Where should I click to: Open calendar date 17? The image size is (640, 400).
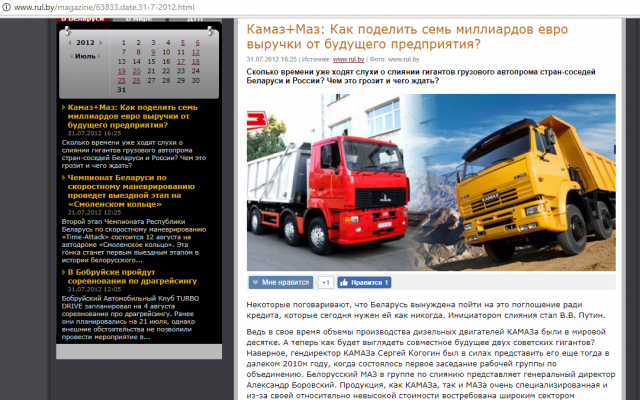(181, 62)
